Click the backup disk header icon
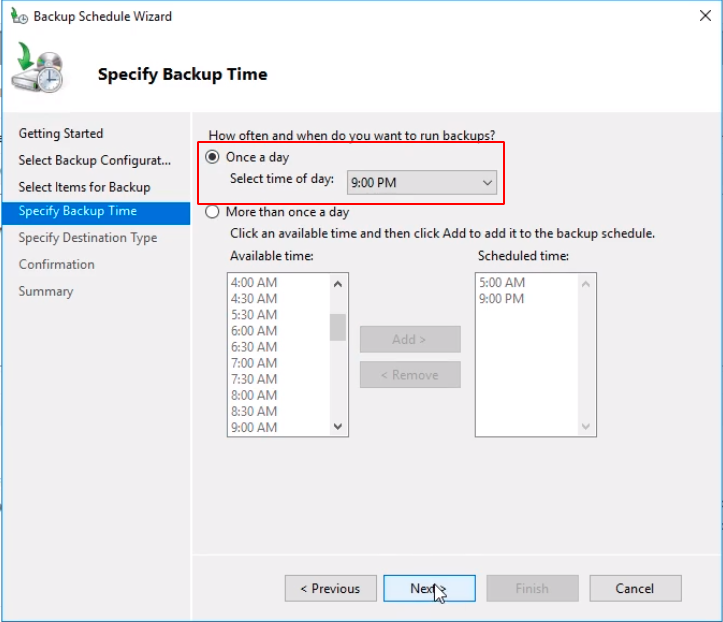 [x=39, y=72]
